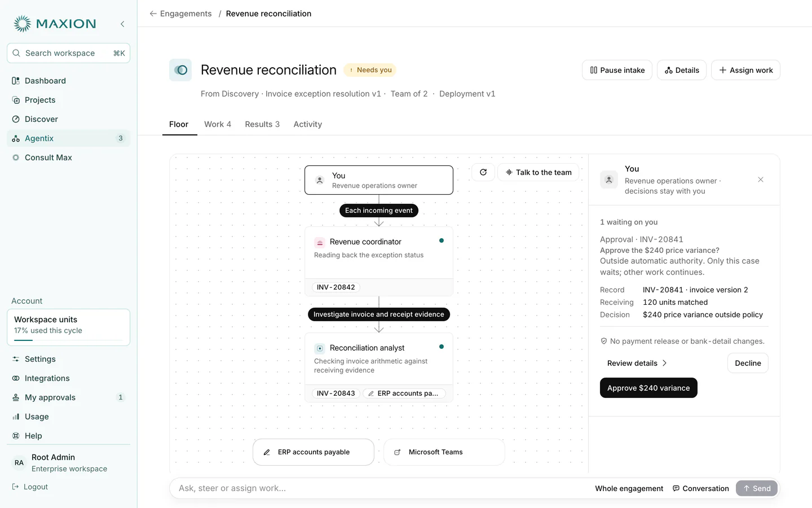Go back to Engagements
812x508 pixels.
[x=180, y=14]
